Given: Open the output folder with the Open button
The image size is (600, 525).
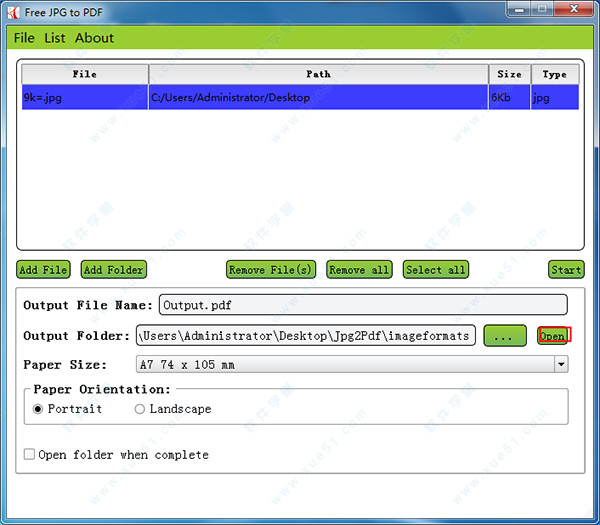Looking at the screenshot, I should point(553,336).
